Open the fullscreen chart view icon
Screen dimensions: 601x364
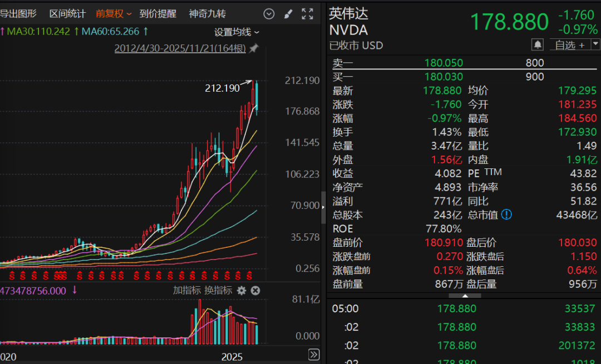307,14
